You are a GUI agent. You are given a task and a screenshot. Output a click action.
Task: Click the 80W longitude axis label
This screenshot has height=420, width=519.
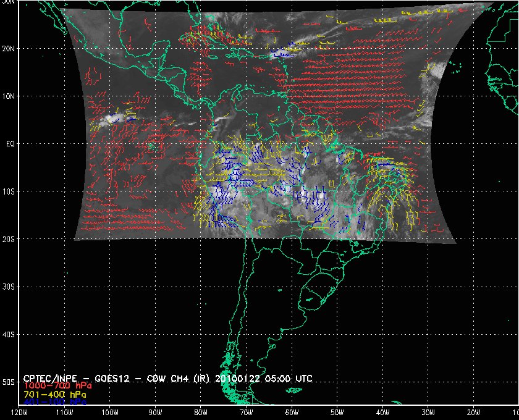pos(201,413)
